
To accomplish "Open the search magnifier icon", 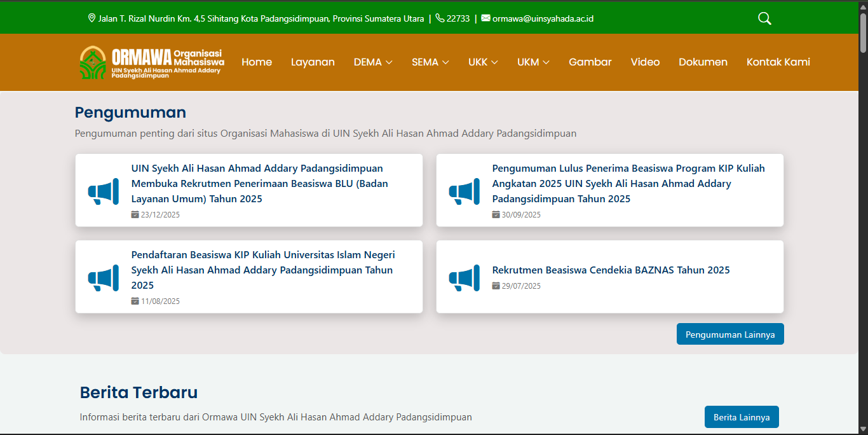I will [x=764, y=18].
